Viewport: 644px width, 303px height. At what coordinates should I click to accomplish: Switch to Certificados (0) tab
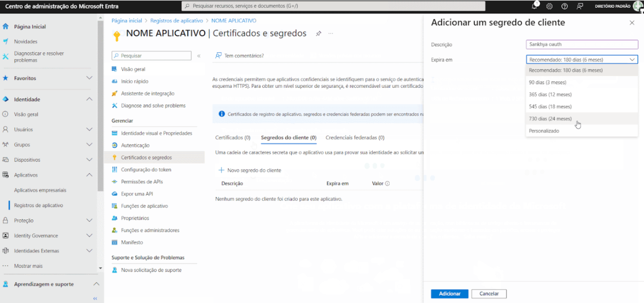click(233, 138)
